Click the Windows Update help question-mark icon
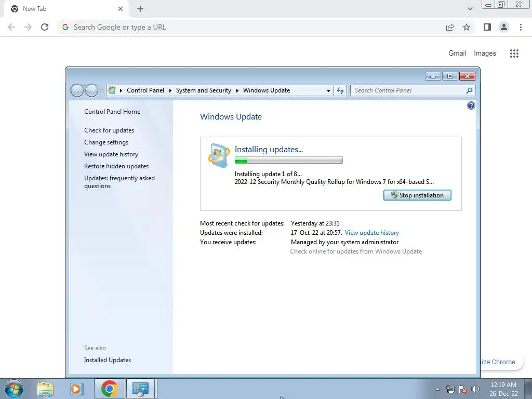The width and height of the screenshot is (532, 399). 471,105
